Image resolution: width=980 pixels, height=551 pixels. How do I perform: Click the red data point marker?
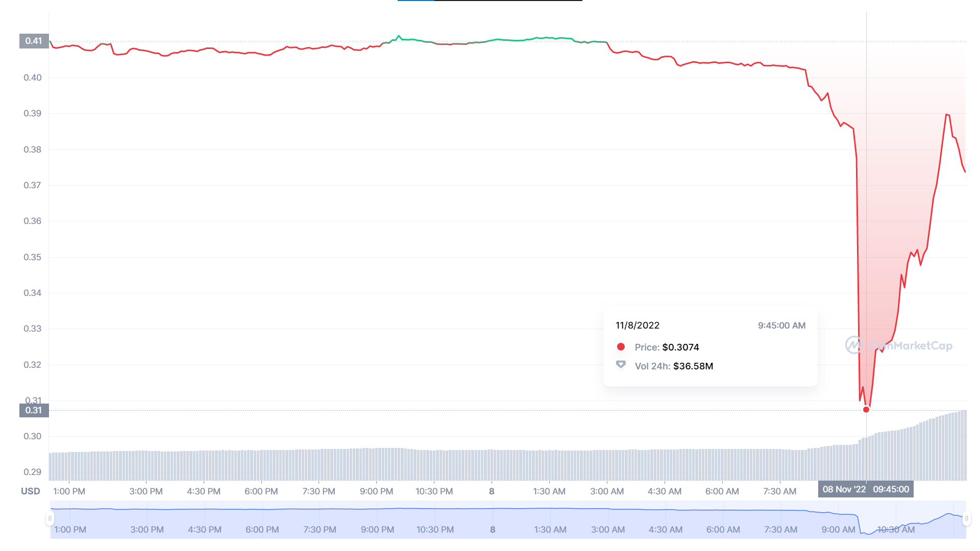pyautogui.click(x=866, y=410)
